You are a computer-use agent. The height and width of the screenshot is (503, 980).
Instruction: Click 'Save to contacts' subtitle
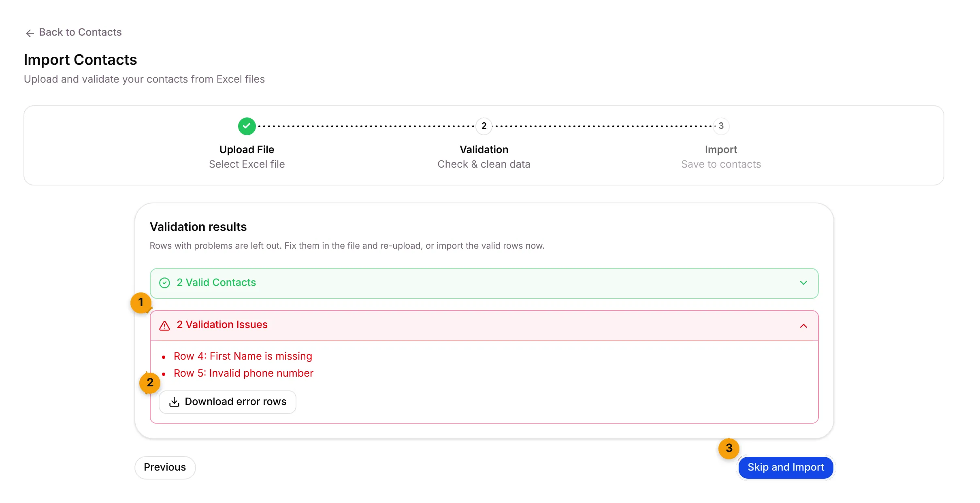tap(721, 164)
